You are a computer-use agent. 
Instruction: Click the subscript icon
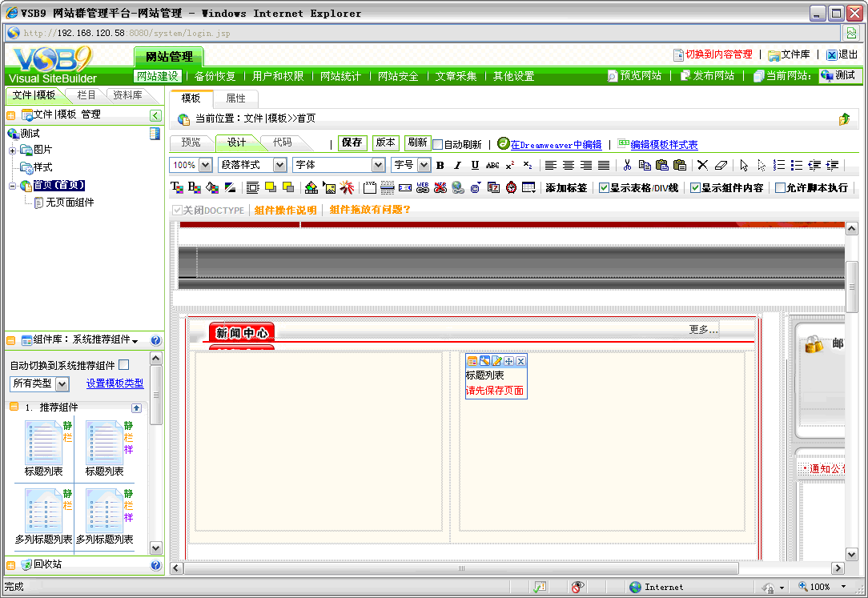coord(528,166)
